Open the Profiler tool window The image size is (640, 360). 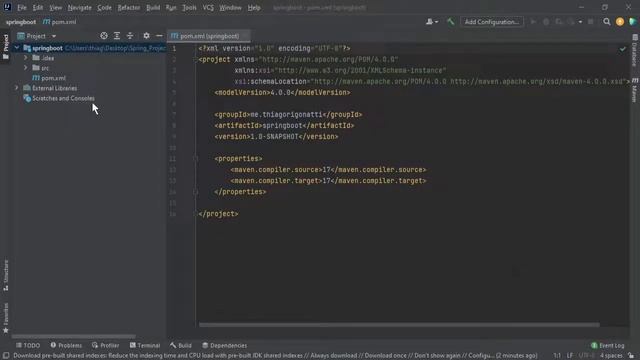tap(105, 345)
